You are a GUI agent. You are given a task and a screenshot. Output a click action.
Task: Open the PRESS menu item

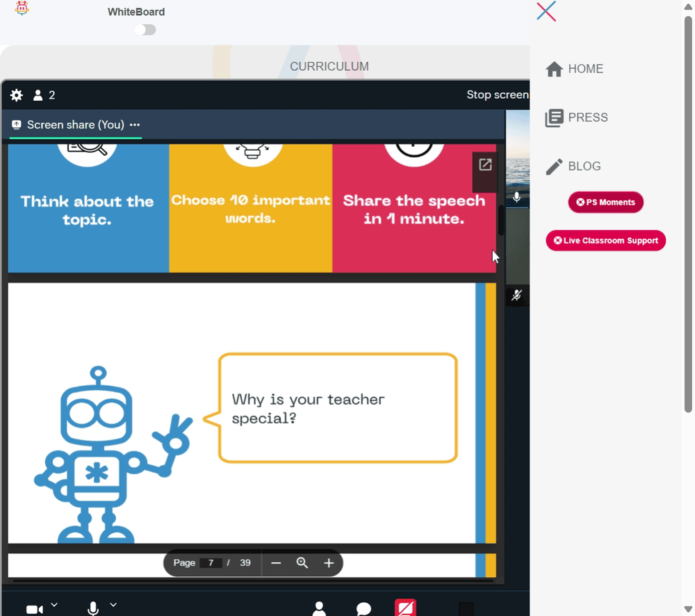coord(577,117)
